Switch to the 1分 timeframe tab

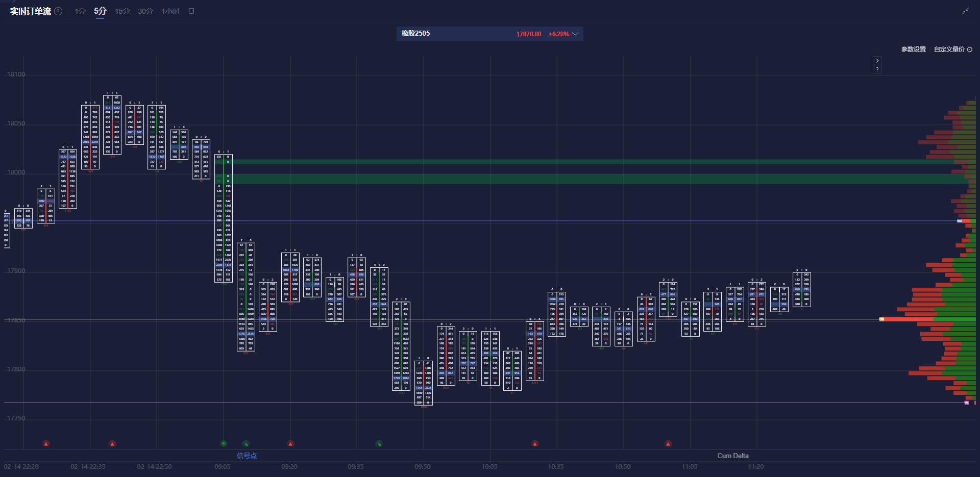coord(80,11)
